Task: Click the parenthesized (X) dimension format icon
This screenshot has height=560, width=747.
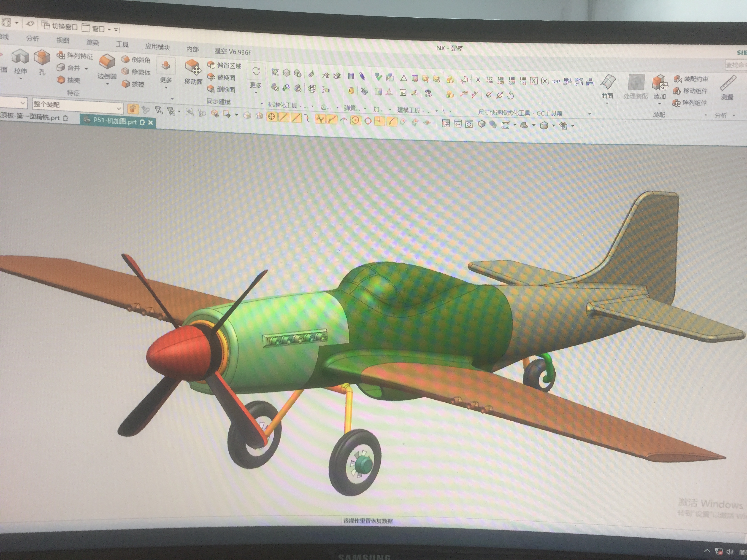Action: point(545,81)
